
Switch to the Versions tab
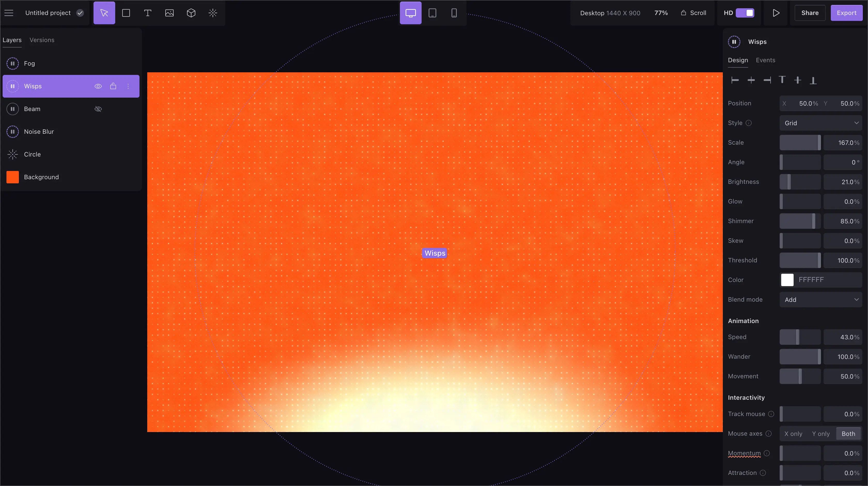click(42, 40)
